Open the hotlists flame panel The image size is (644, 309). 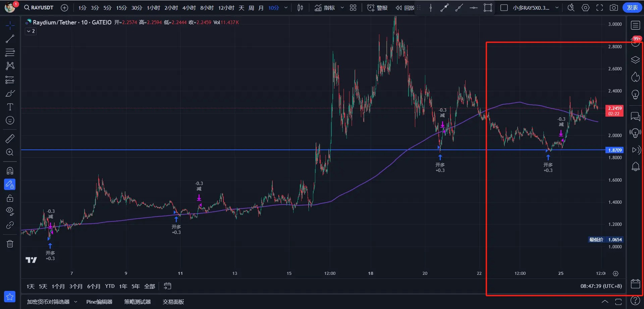[635, 77]
